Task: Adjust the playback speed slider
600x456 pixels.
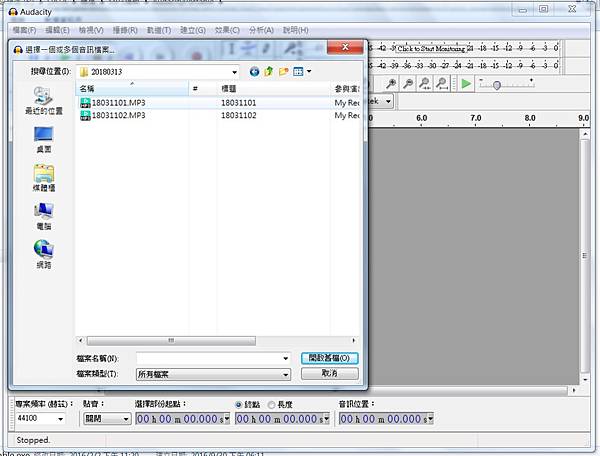Action: pyautogui.click(x=496, y=85)
